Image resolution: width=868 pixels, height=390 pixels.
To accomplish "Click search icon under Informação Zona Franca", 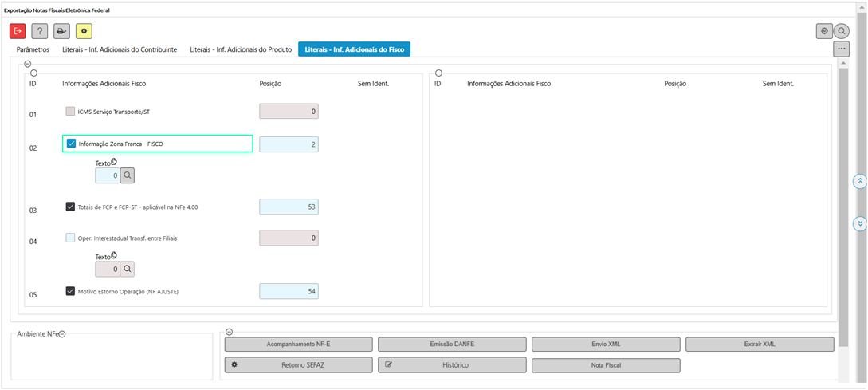I will [x=128, y=175].
